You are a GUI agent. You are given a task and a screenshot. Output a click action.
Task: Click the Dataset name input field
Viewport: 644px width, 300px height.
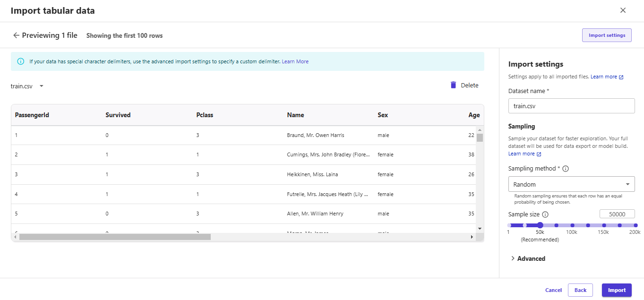click(x=571, y=106)
